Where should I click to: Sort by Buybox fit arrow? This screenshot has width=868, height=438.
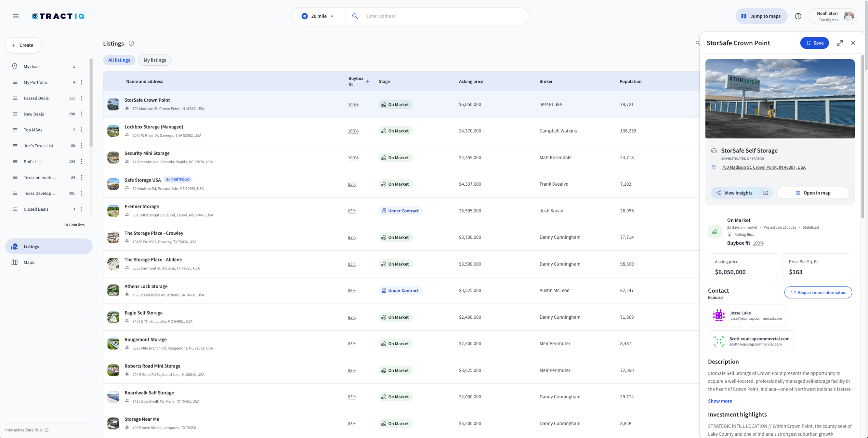[367, 81]
